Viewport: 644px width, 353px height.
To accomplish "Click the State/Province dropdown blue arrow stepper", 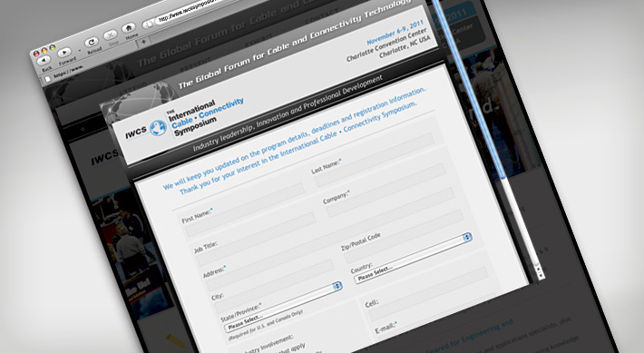I will 337,286.
